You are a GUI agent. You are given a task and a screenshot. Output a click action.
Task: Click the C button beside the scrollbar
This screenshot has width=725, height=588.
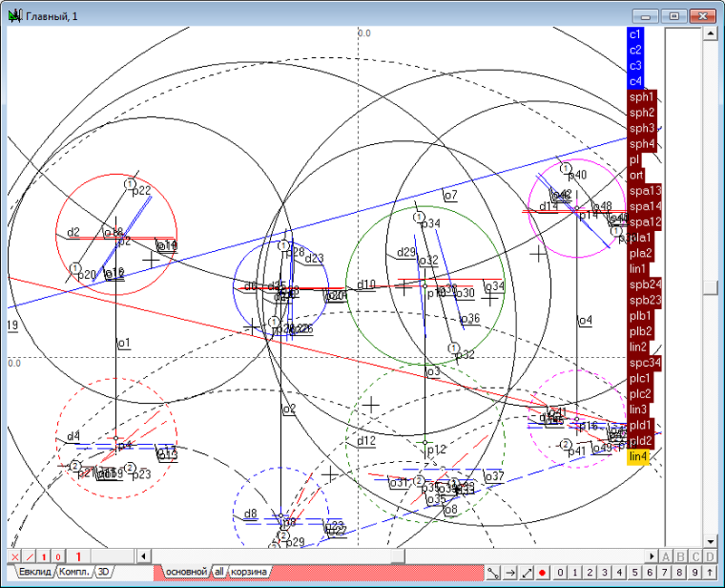(x=696, y=556)
